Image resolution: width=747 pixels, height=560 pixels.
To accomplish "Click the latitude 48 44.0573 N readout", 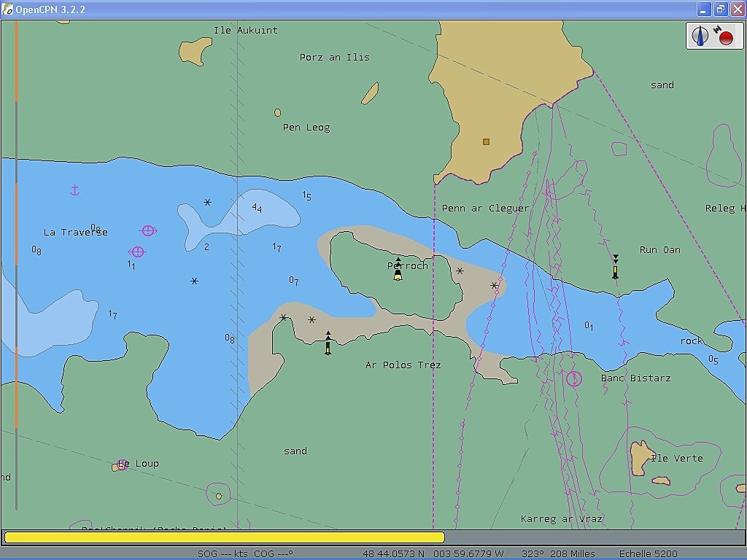I will [x=393, y=554].
